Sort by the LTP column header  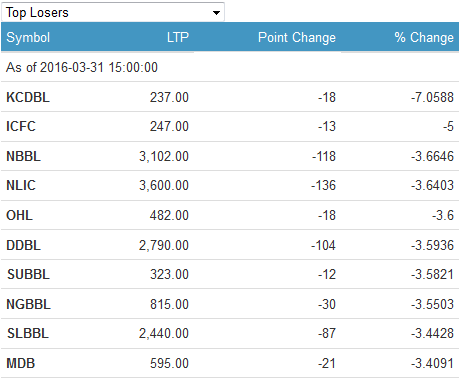pyautogui.click(x=178, y=37)
